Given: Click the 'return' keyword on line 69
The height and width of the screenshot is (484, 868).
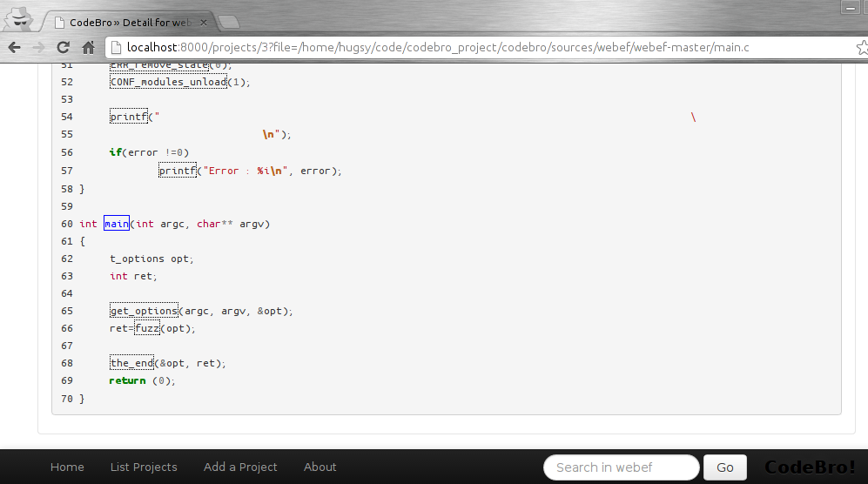Looking at the screenshot, I should pyautogui.click(x=127, y=380).
